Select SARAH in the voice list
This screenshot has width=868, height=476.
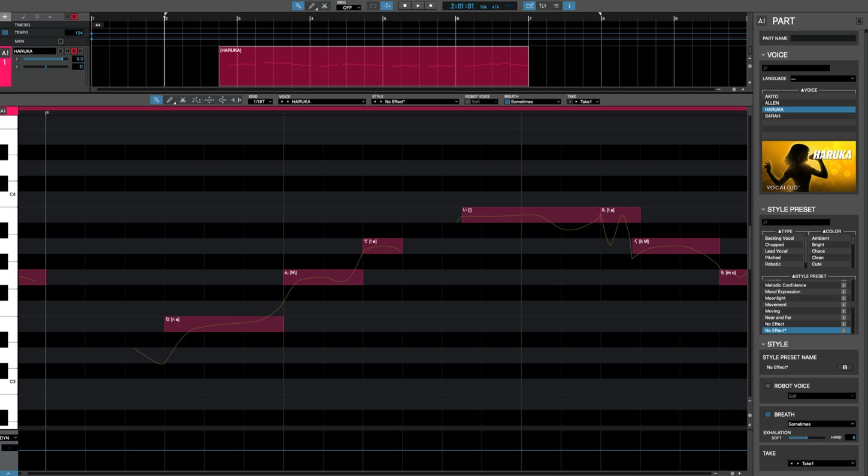point(809,116)
